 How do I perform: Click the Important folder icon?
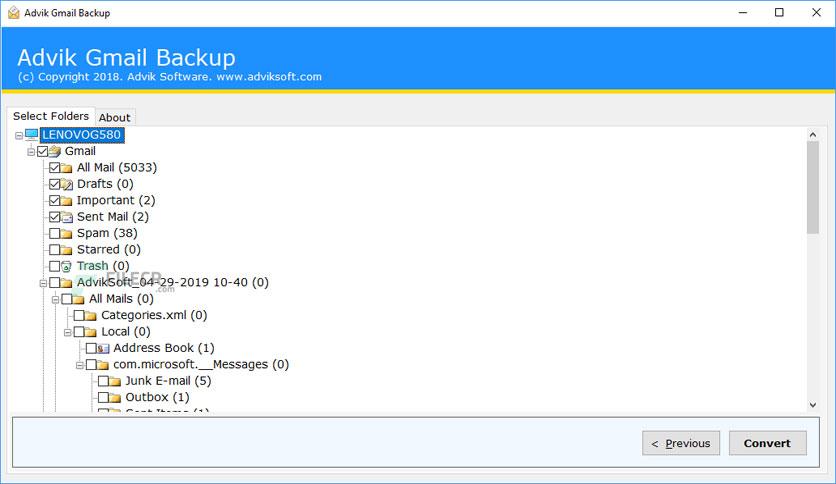click(x=67, y=201)
